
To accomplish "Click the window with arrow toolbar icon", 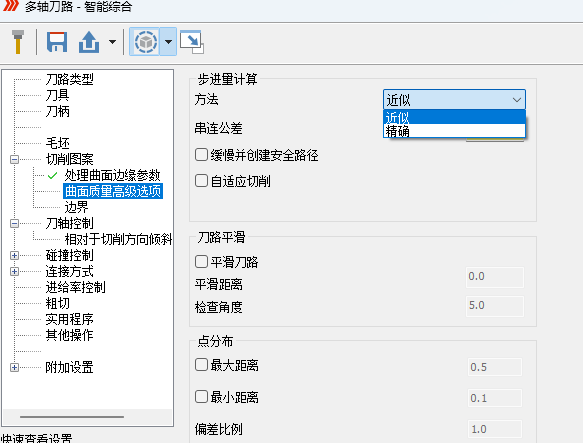I will 192,42.
